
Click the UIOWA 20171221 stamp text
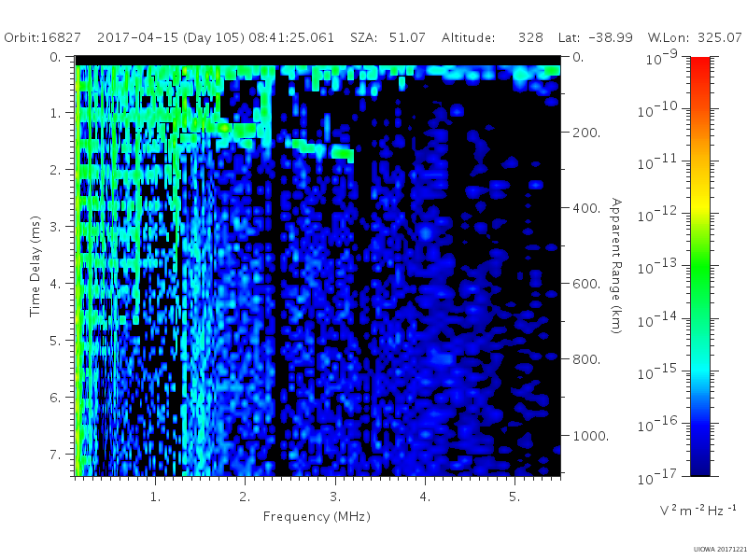click(720, 550)
